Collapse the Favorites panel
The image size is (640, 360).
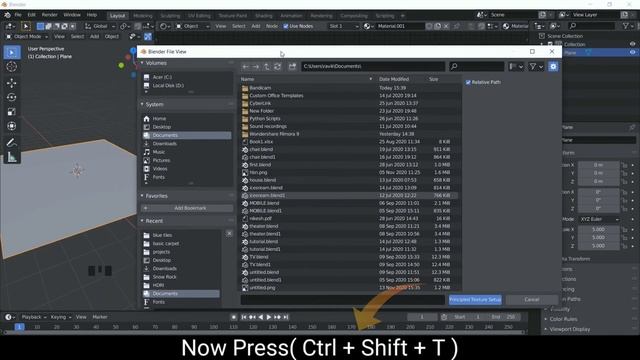pyautogui.click(x=142, y=196)
